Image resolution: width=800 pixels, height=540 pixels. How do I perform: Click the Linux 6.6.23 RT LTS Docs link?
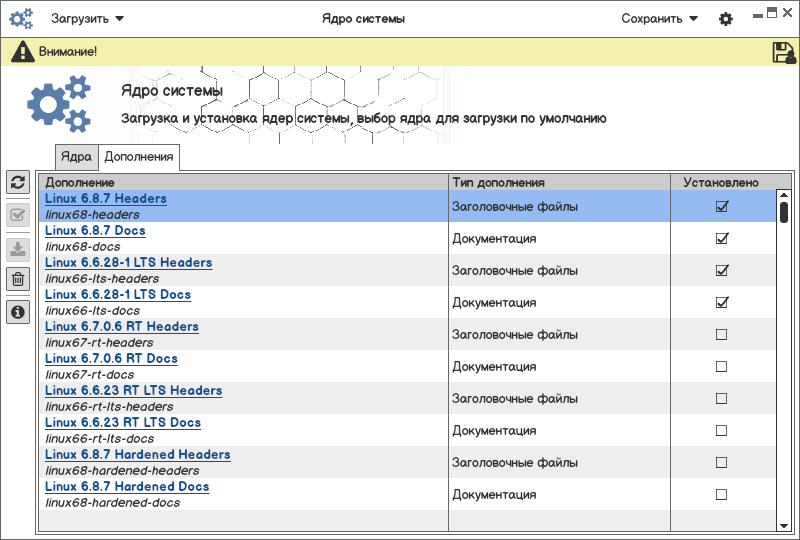tap(123, 423)
